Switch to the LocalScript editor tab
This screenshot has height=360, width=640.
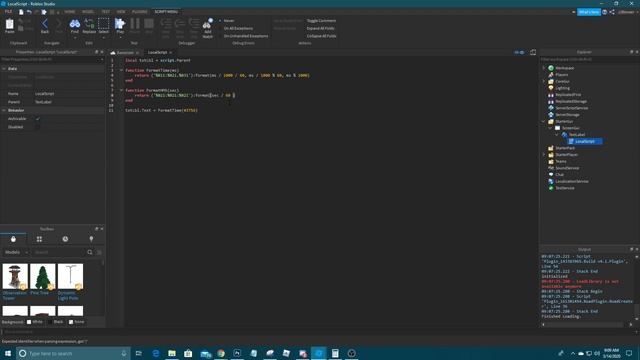(158, 52)
